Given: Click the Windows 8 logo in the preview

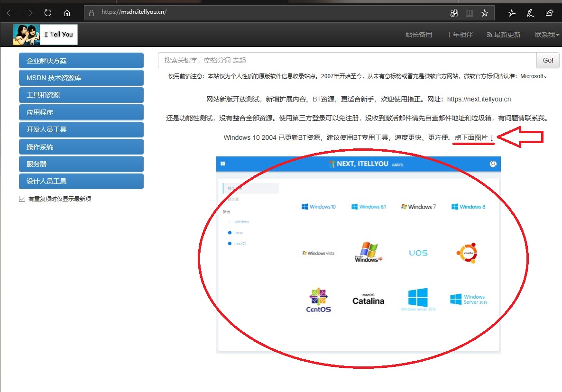Looking at the screenshot, I should [x=468, y=207].
